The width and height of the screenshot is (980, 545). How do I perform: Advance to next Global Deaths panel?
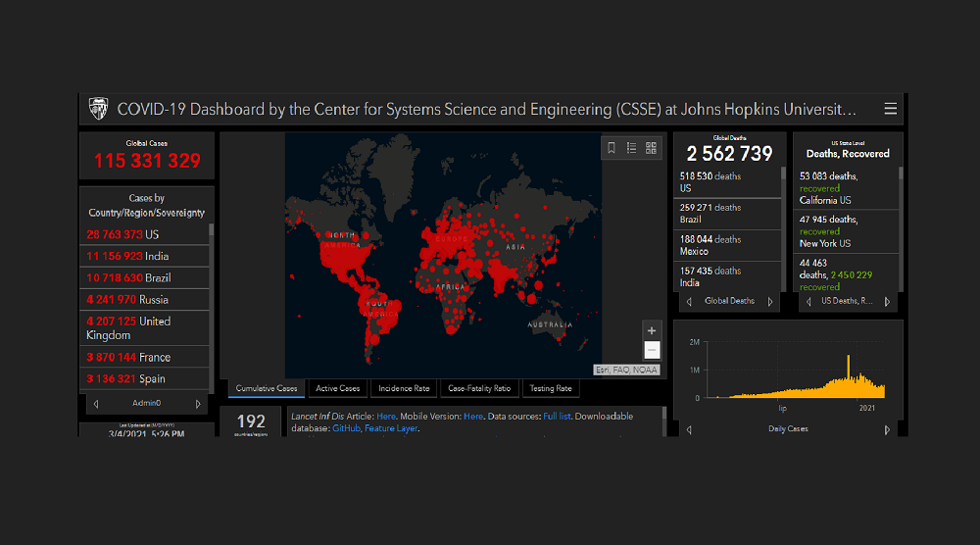click(x=770, y=302)
